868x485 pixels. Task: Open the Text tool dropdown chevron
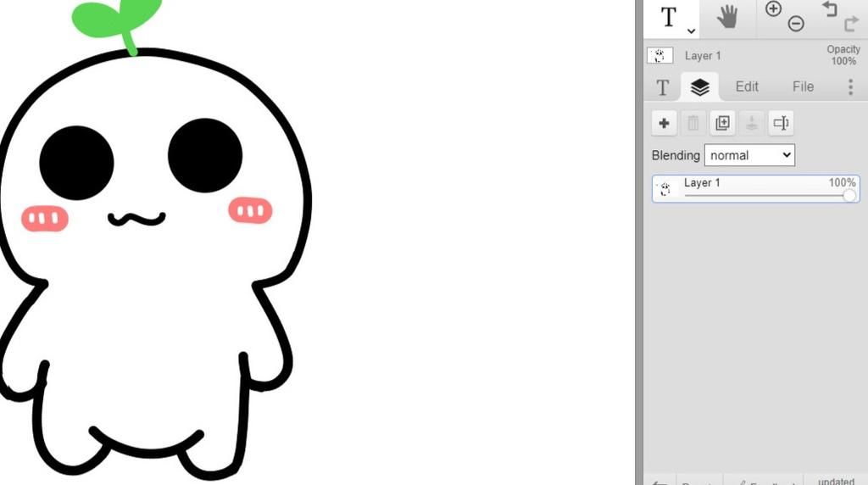[x=691, y=31]
